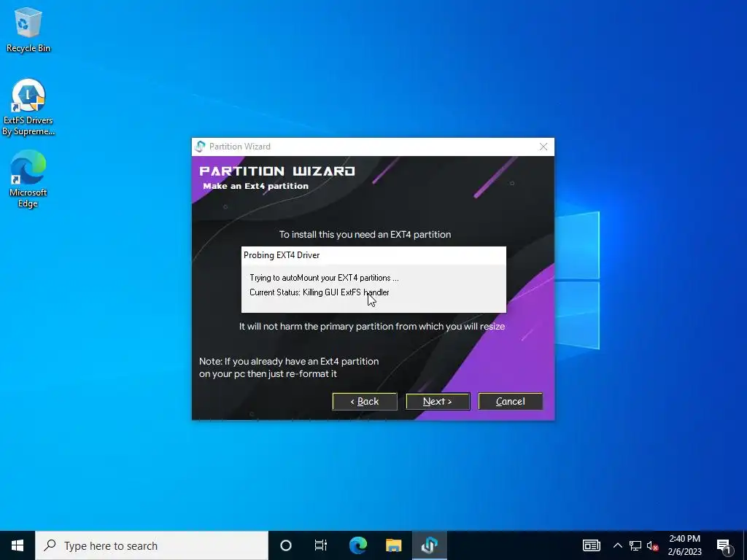The height and width of the screenshot is (560, 747).
Task: Show hidden system tray icons
Action: pos(617,545)
